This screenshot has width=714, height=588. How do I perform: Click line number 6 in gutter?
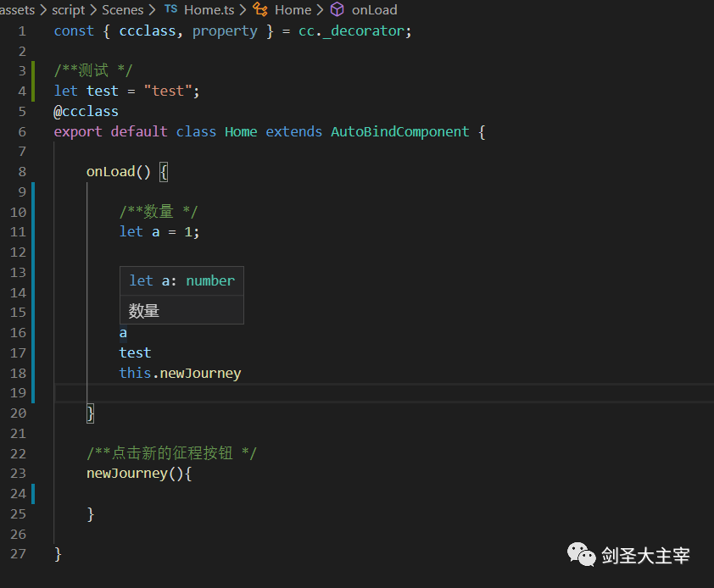click(x=22, y=132)
